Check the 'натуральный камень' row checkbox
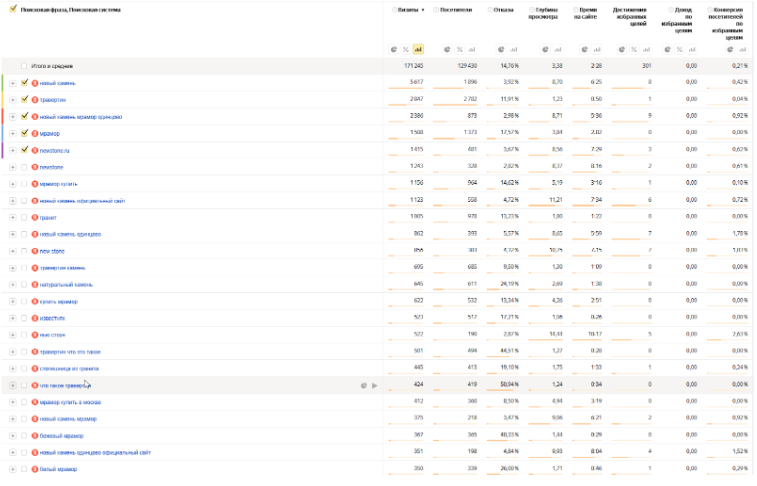The image size is (757, 486). 24,285
